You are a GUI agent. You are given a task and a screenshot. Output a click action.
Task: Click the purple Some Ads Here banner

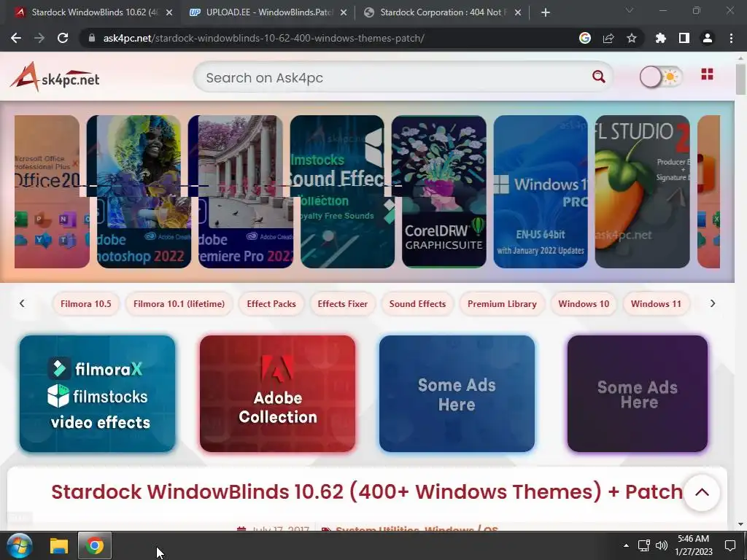(638, 394)
